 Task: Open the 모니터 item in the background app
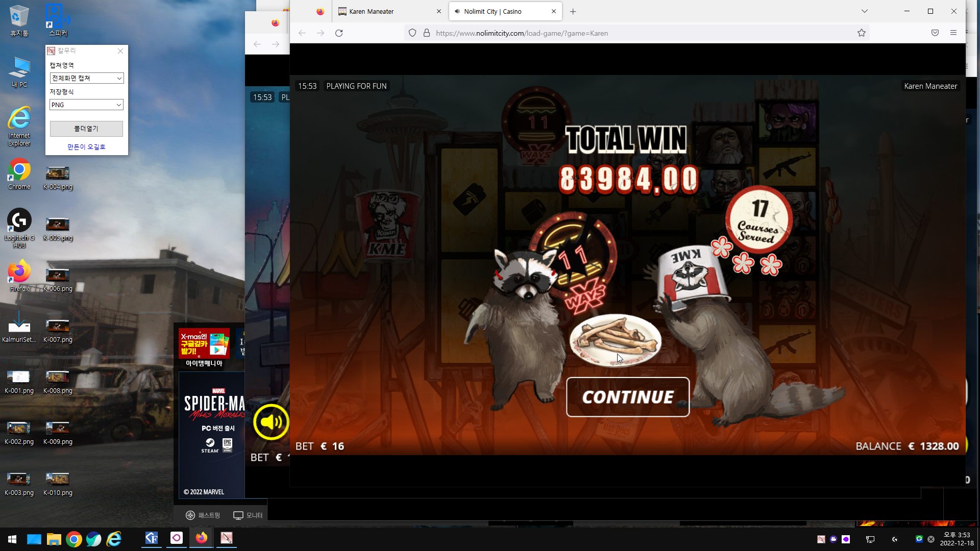point(248,515)
